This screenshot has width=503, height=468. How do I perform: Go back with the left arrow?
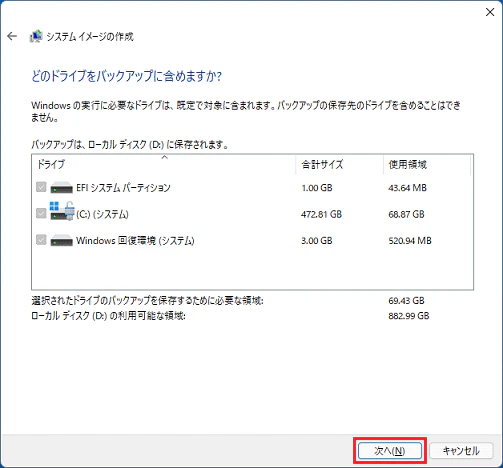pos(12,36)
